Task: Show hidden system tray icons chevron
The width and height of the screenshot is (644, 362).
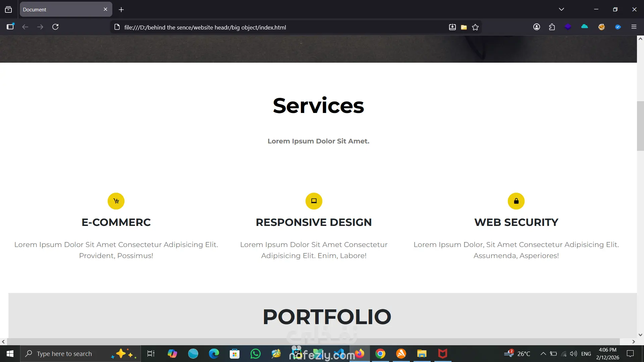Action: [543, 354]
